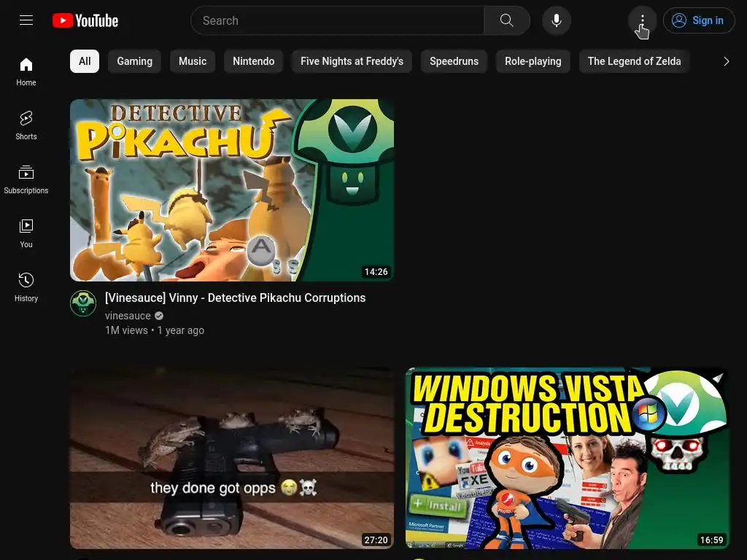
Task: Select The Legend of Zelda chip
Action: pyautogui.click(x=634, y=61)
